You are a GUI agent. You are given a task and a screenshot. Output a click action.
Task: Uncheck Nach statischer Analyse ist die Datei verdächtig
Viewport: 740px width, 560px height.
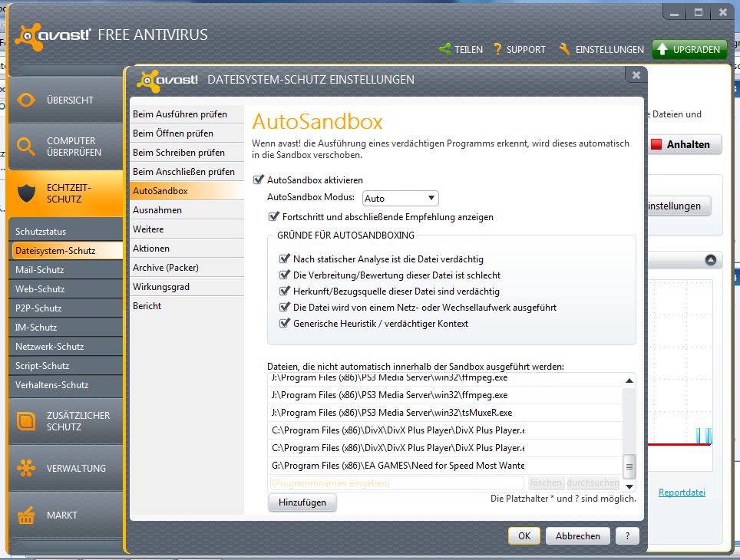click(284, 259)
